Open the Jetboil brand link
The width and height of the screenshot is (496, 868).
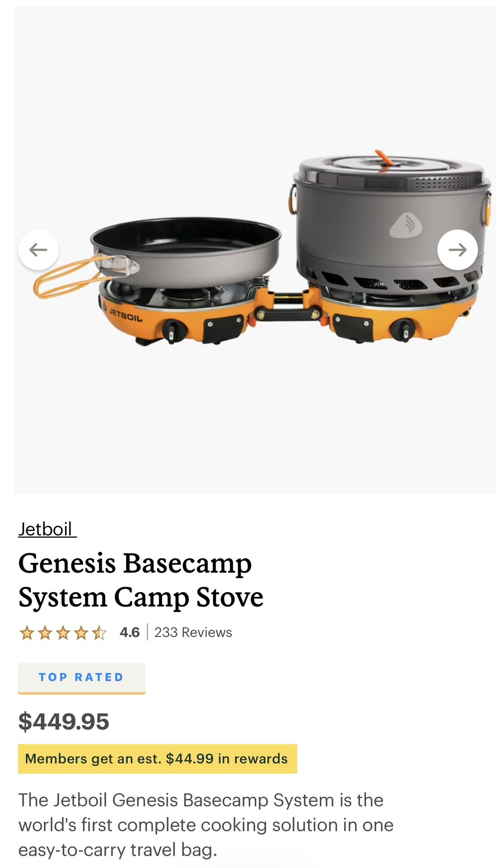point(47,529)
